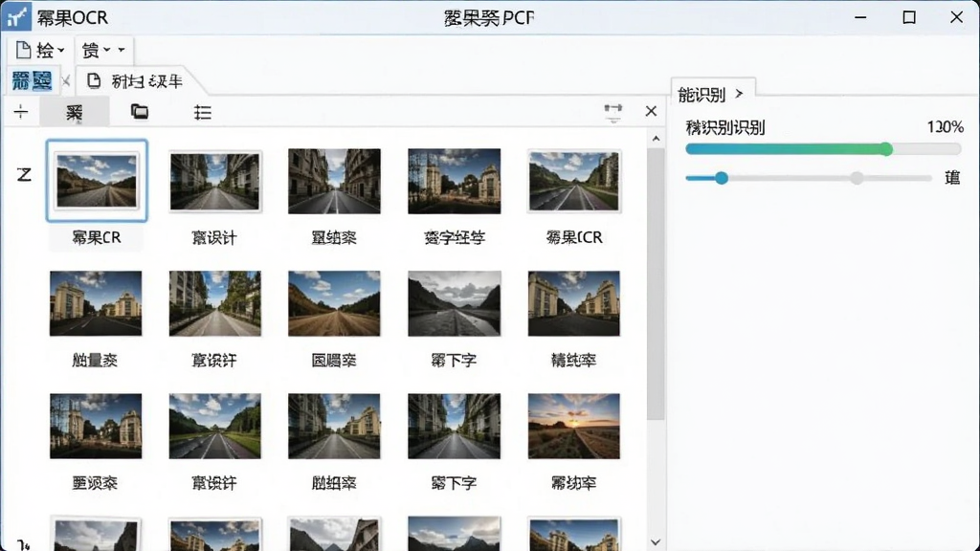The image size is (980, 551).
Task: Click the 逭 label beside the lower slider
Action: click(x=952, y=178)
